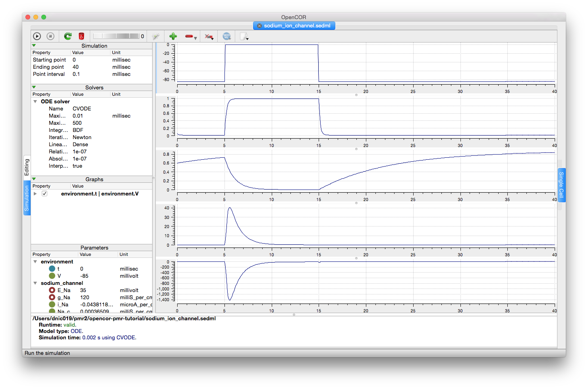Remove graph panel with red minus icon

(x=189, y=36)
